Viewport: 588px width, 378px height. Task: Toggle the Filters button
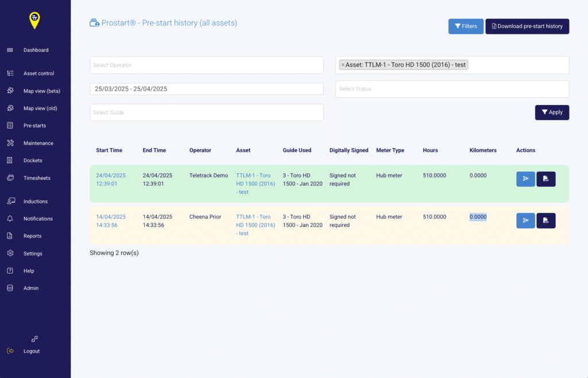click(x=466, y=26)
